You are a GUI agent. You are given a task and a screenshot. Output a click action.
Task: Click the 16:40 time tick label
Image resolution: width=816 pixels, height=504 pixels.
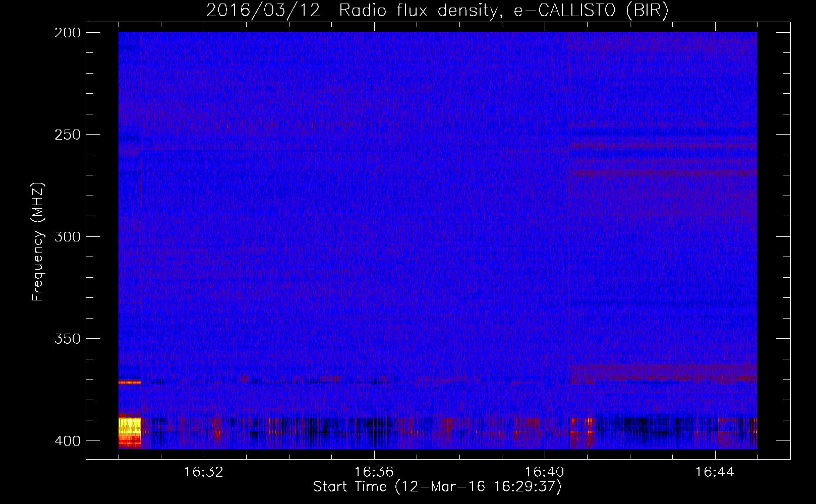545,472
